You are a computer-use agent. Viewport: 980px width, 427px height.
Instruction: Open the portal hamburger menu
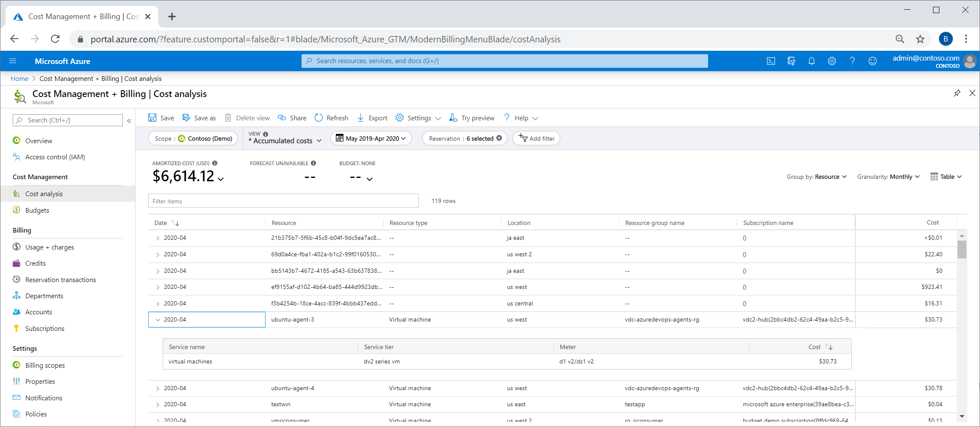[13, 61]
